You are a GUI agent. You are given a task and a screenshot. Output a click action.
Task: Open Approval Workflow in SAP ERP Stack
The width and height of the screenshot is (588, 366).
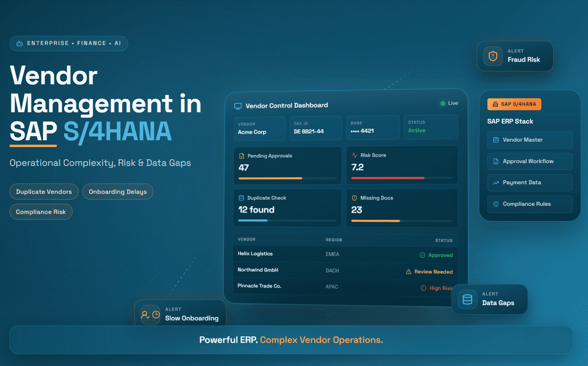(x=530, y=161)
